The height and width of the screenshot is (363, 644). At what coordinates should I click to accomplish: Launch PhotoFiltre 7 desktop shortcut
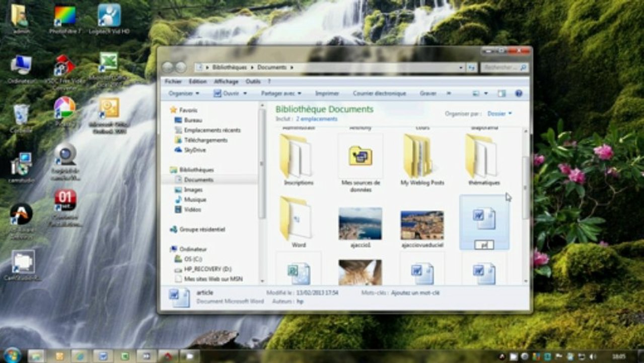click(x=65, y=19)
